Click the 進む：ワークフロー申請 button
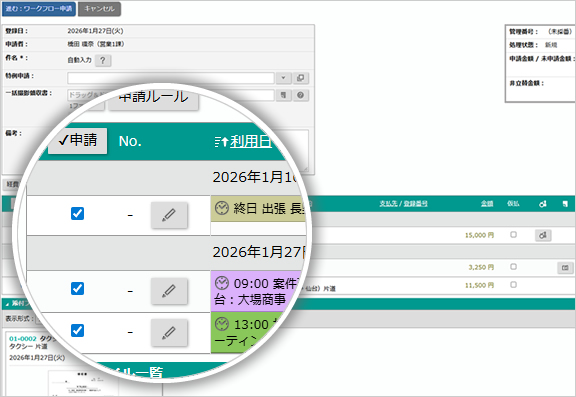The image size is (576, 397). point(39,9)
